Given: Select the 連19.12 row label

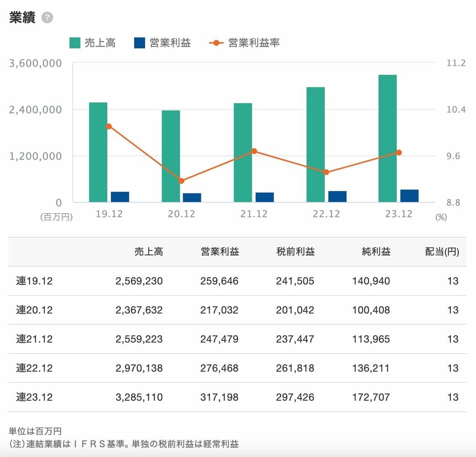Looking at the screenshot, I should 34,281.
